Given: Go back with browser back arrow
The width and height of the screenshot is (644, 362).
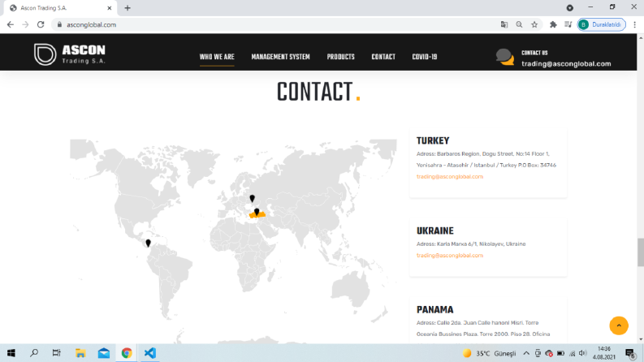Looking at the screenshot, I should click(11, 24).
